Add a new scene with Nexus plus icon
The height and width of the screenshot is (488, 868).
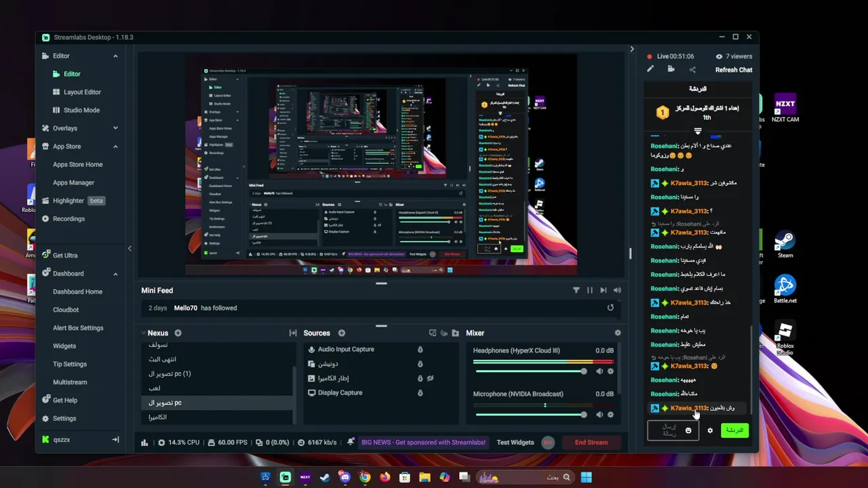(x=178, y=333)
